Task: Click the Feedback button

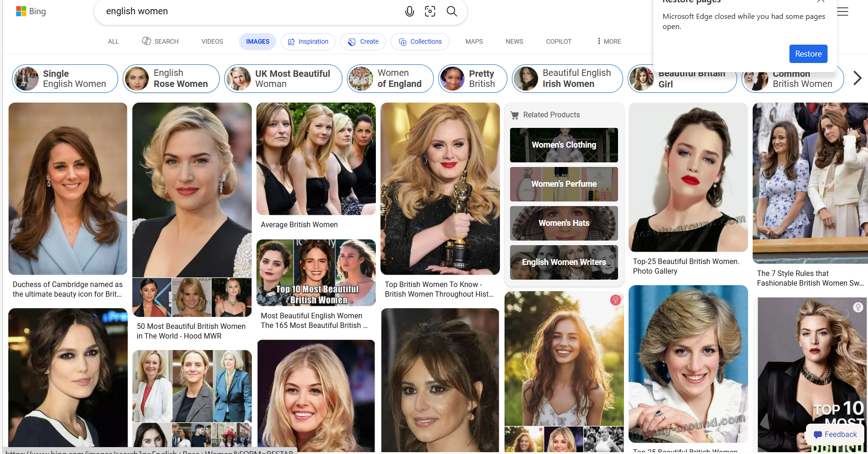Action: pos(835,434)
